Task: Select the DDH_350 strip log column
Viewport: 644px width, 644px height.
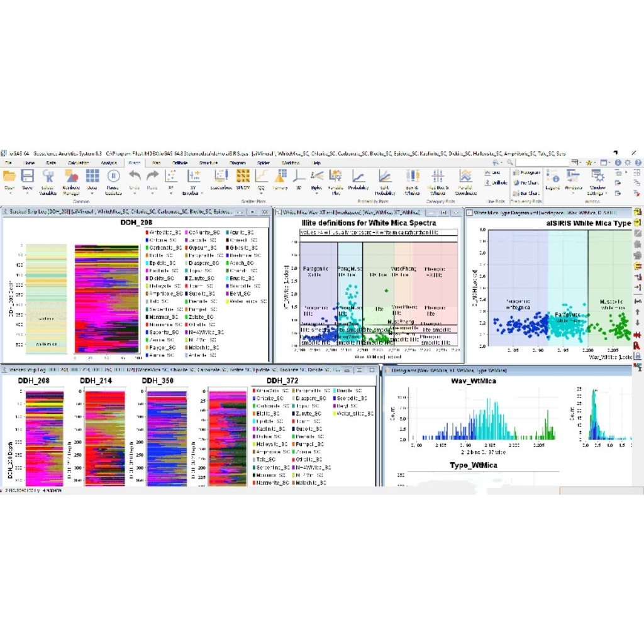Action: pos(167,438)
